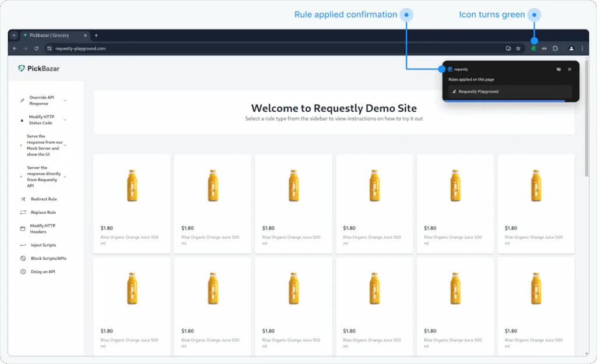Open Modify HTTP Headers via its icon
597x364 pixels.
(22, 228)
